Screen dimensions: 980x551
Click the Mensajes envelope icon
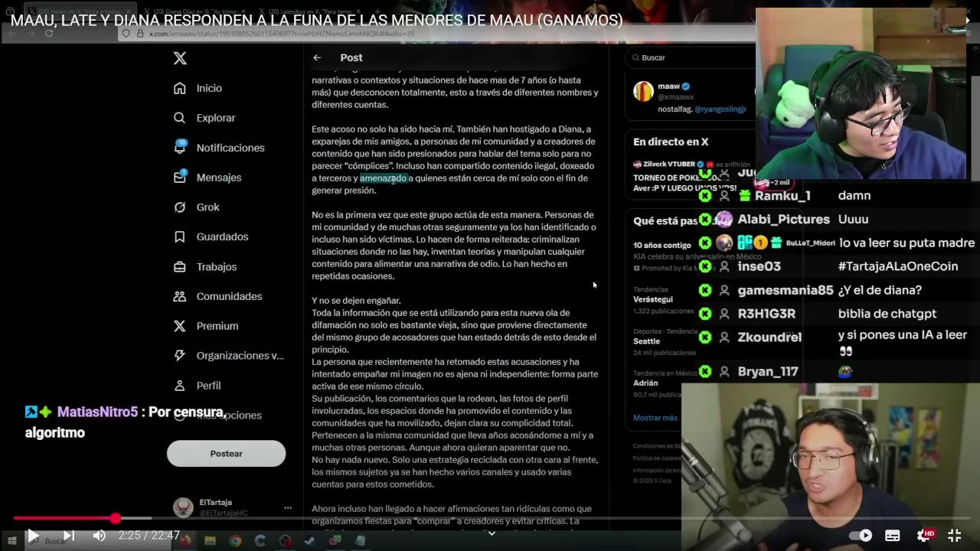(180, 178)
